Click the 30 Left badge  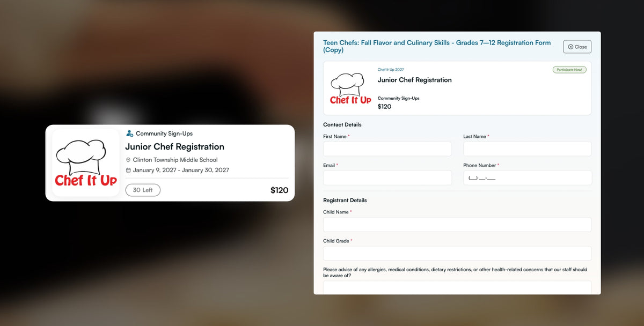click(x=143, y=190)
